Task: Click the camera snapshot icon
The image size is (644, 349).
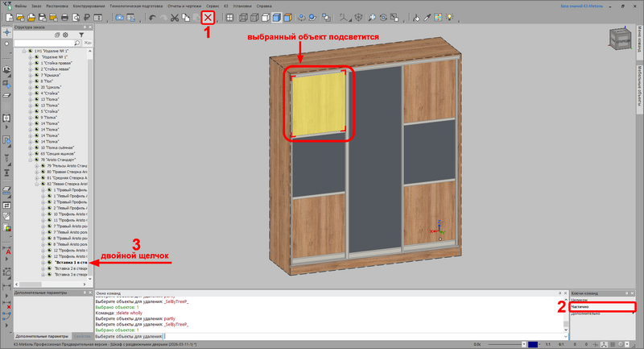Action: 119,18
